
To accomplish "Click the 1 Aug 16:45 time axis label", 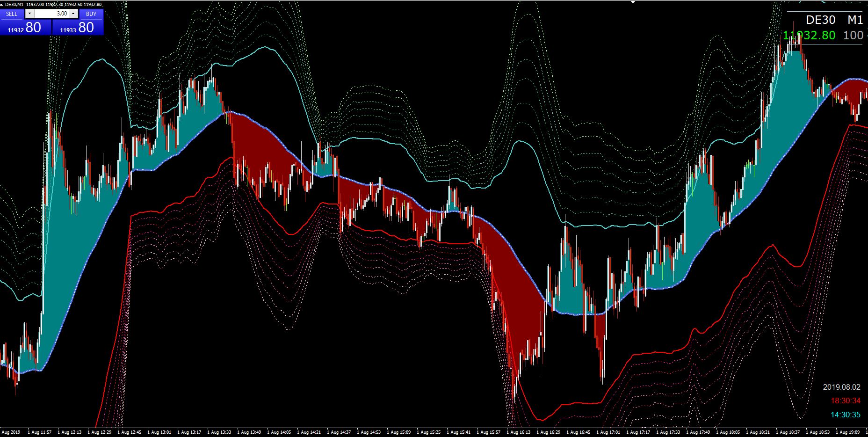I will click(578, 432).
